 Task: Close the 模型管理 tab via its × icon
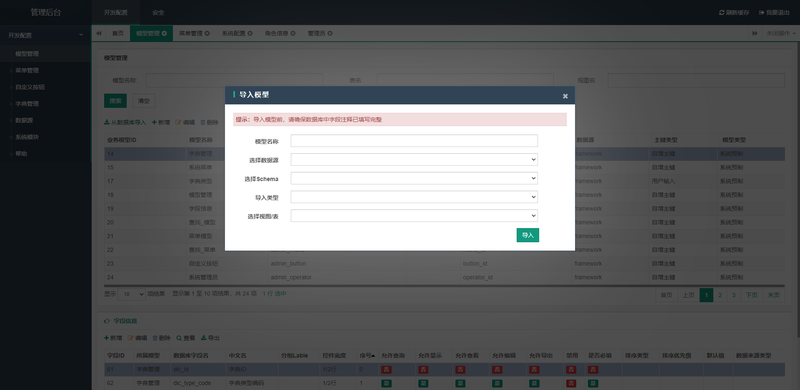[164, 34]
